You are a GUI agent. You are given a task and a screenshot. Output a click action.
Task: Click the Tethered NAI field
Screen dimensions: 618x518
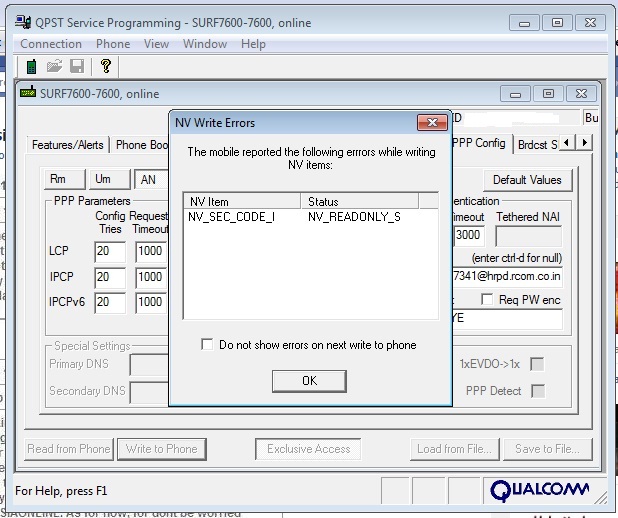coord(529,236)
